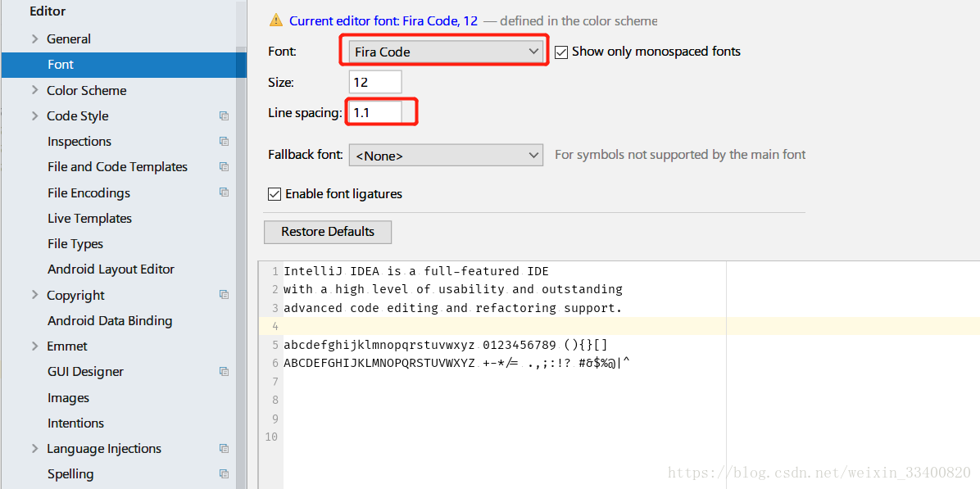Image resolution: width=980 pixels, height=489 pixels.
Task: Select Images settings item
Action: tap(68, 398)
